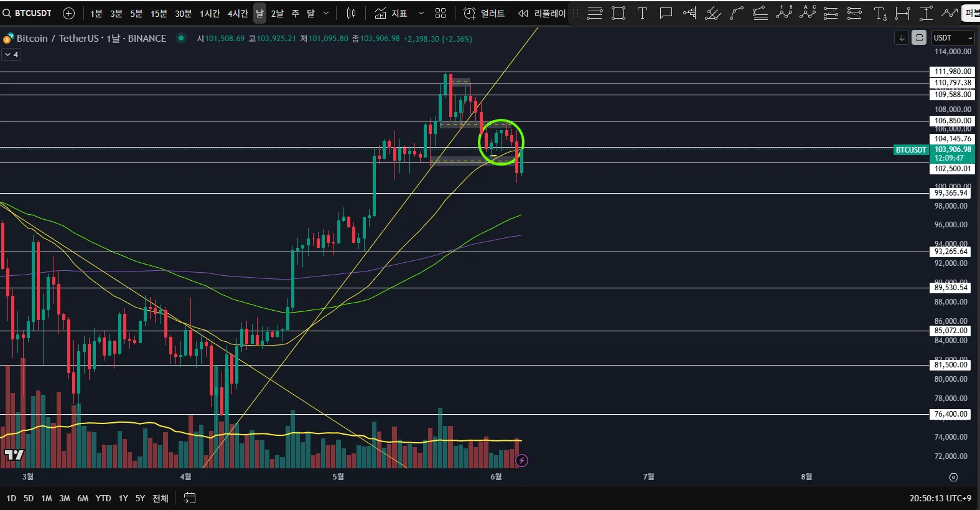The width and height of the screenshot is (980, 510).
Task: Select the Fibonacci channel tool
Action: (760, 13)
